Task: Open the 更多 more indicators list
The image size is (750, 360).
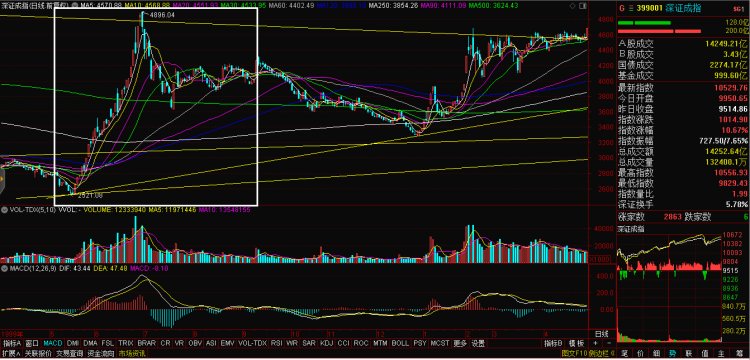Action: point(460,343)
